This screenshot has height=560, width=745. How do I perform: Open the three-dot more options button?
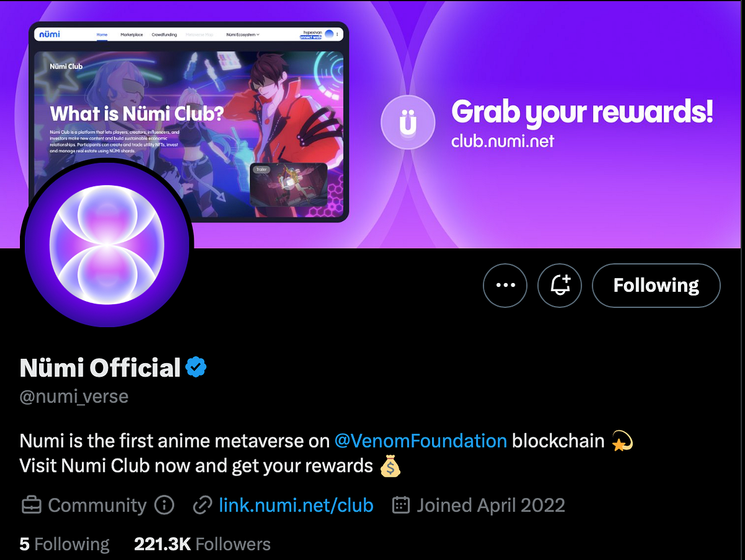505,286
